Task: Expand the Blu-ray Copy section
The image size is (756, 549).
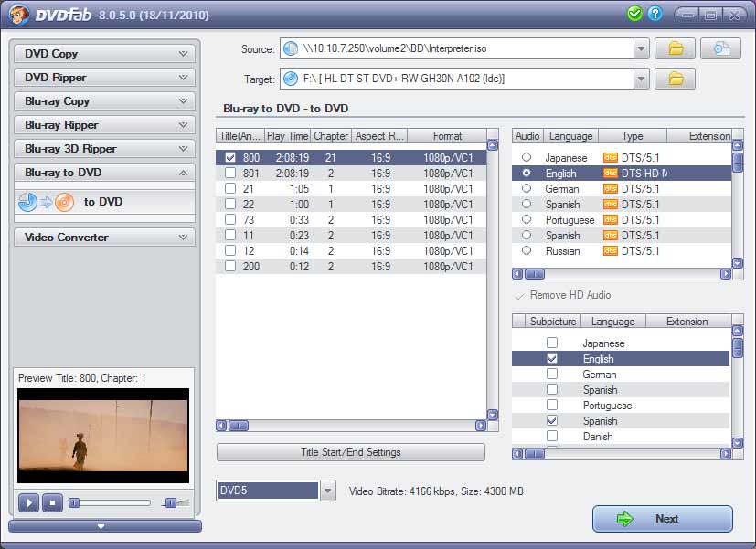Action: pyautogui.click(x=104, y=101)
